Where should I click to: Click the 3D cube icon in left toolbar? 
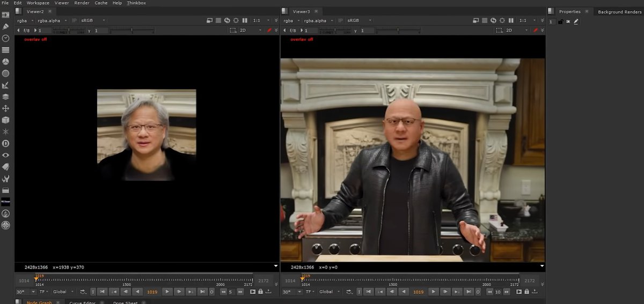pyautogui.click(x=6, y=121)
